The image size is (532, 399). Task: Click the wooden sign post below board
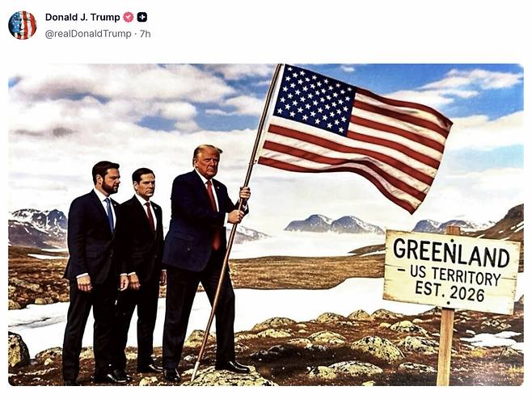[x=445, y=346]
